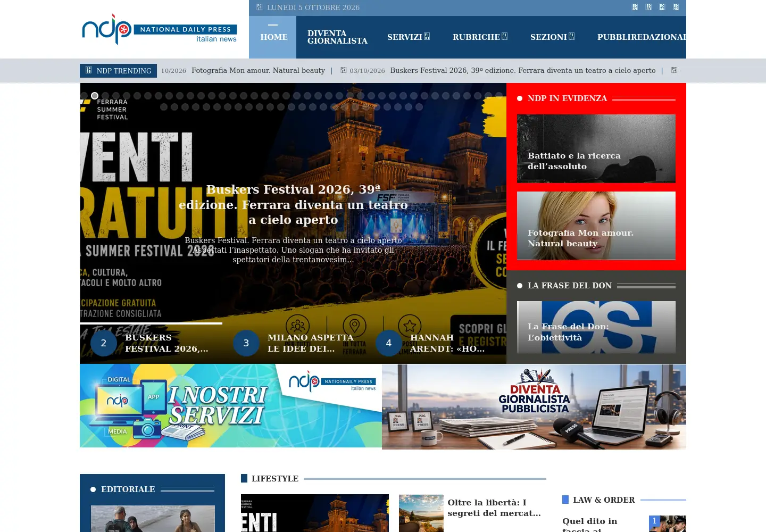Click the NDP IN EVIDENZA section heading
Image resolution: width=766 pixels, height=532 pixels.
pos(567,98)
